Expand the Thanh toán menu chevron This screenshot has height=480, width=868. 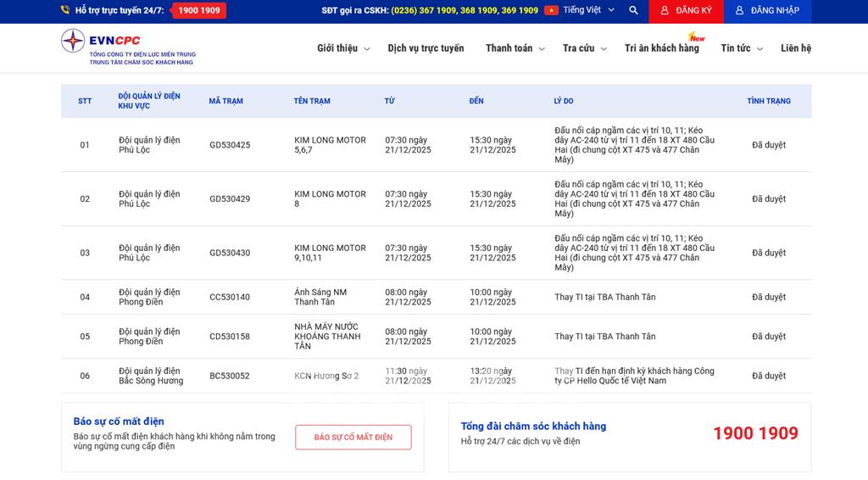pos(542,49)
